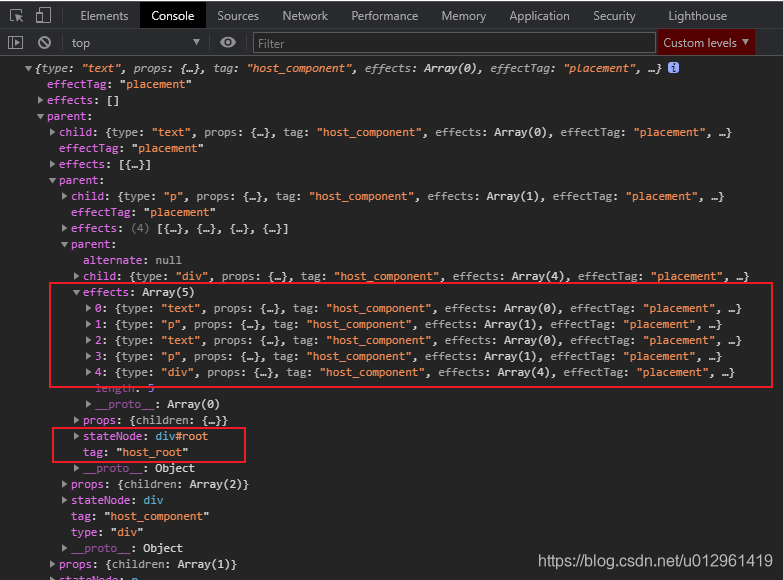Toggle the live expression eye icon
This screenshot has height=580, width=783.
(228, 43)
